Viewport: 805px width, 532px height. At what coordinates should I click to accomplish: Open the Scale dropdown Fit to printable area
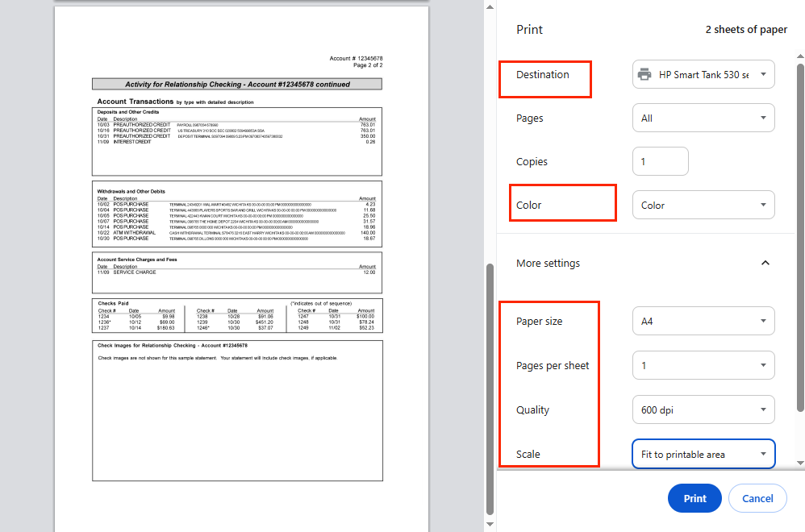point(703,454)
